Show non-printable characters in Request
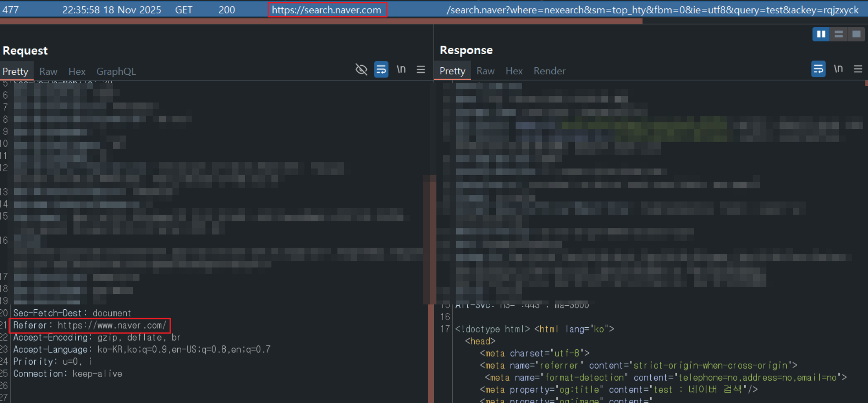The image size is (868, 403). click(x=401, y=70)
